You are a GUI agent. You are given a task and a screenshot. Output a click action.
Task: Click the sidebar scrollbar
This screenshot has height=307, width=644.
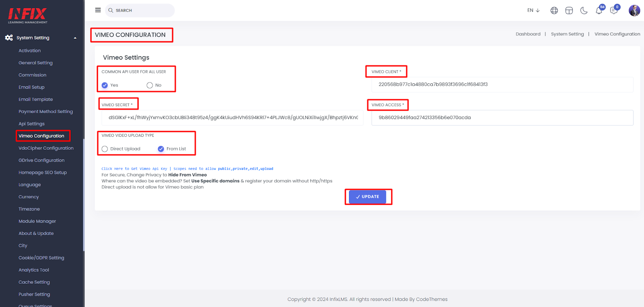pos(83,195)
